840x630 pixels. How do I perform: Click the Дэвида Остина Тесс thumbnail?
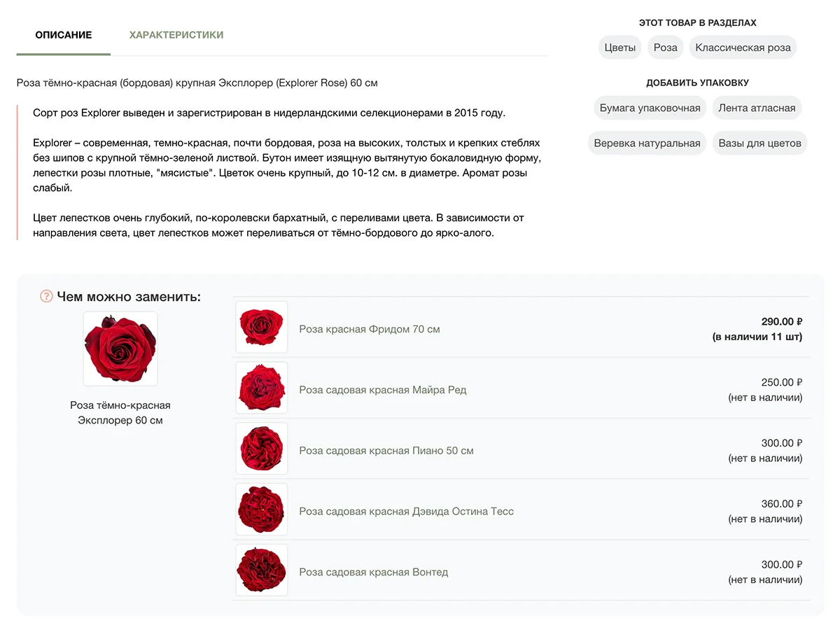coord(262,510)
